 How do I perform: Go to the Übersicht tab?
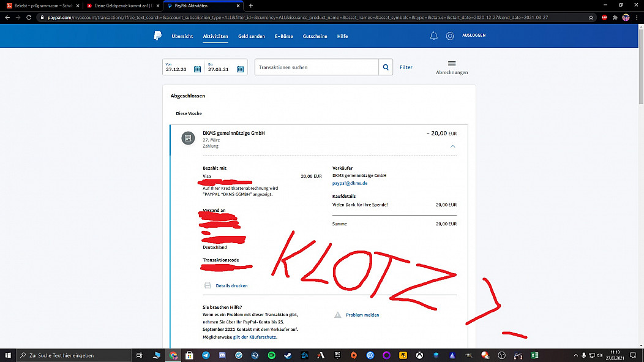tap(182, 36)
